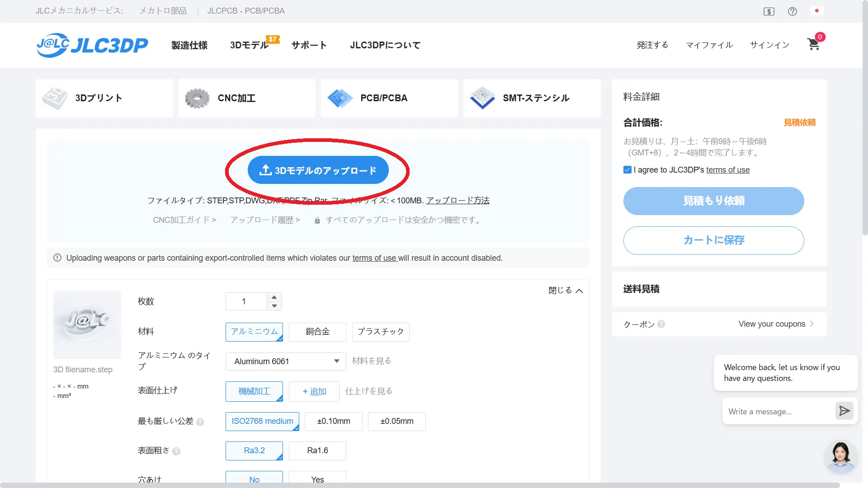Click the CNC gear icon
868x488 pixels.
pyautogui.click(x=197, y=98)
